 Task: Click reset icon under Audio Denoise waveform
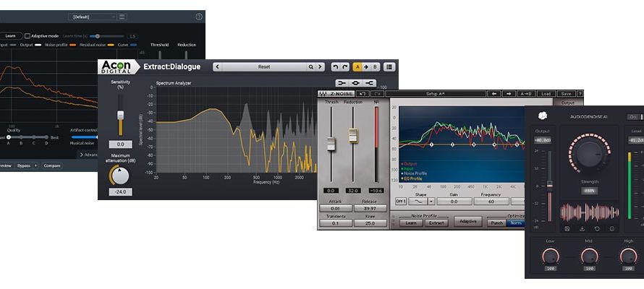tap(597, 229)
